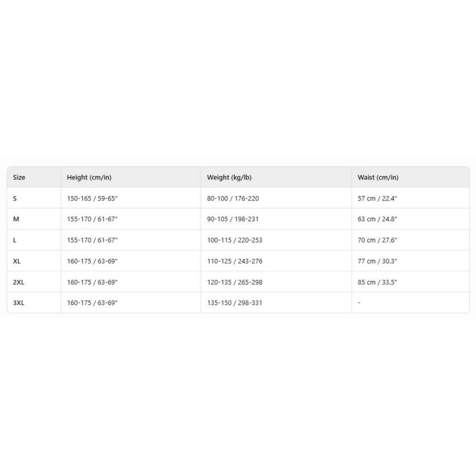Click the 63 cm / 24.8" waist cell

click(377, 219)
